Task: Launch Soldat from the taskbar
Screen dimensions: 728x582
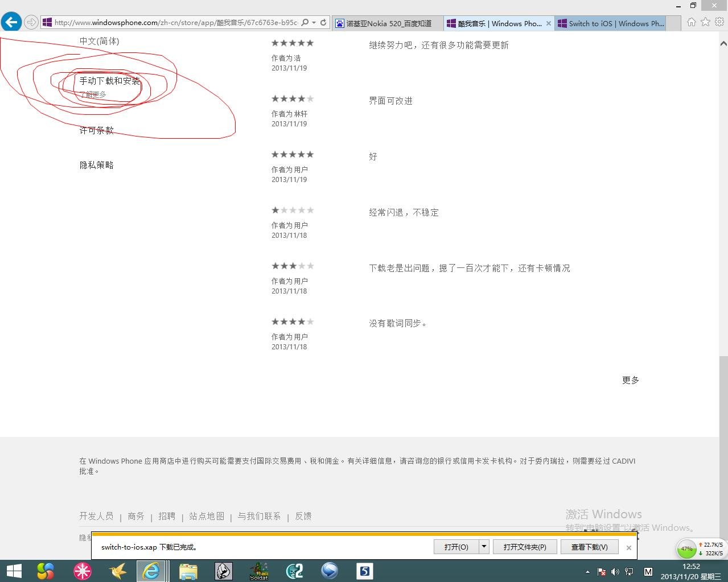Action: coord(259,571)
